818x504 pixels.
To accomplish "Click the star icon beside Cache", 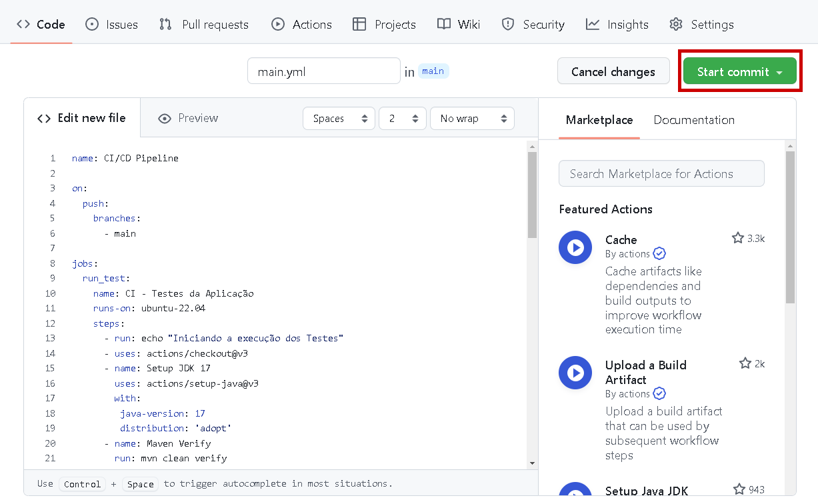I will (737, 238).
